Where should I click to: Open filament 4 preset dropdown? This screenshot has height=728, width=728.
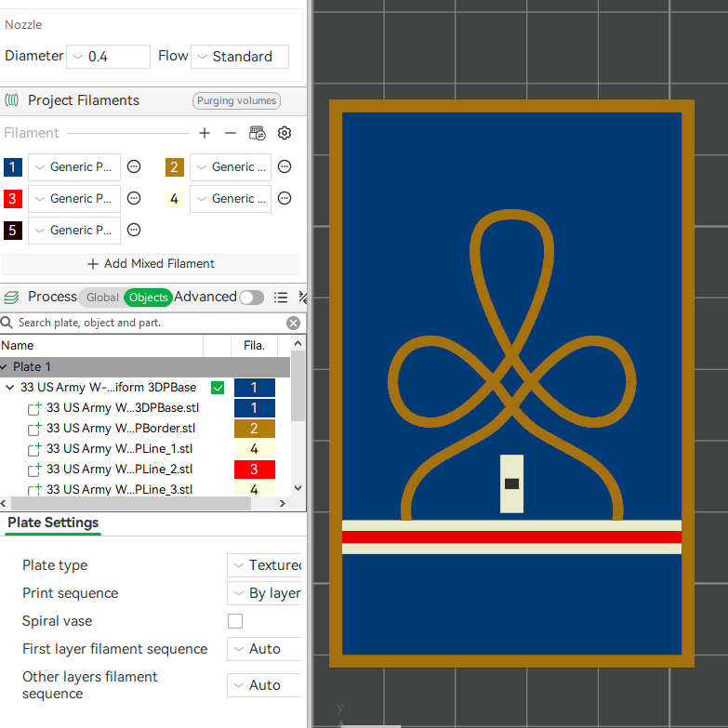click(x=231, y=199)
